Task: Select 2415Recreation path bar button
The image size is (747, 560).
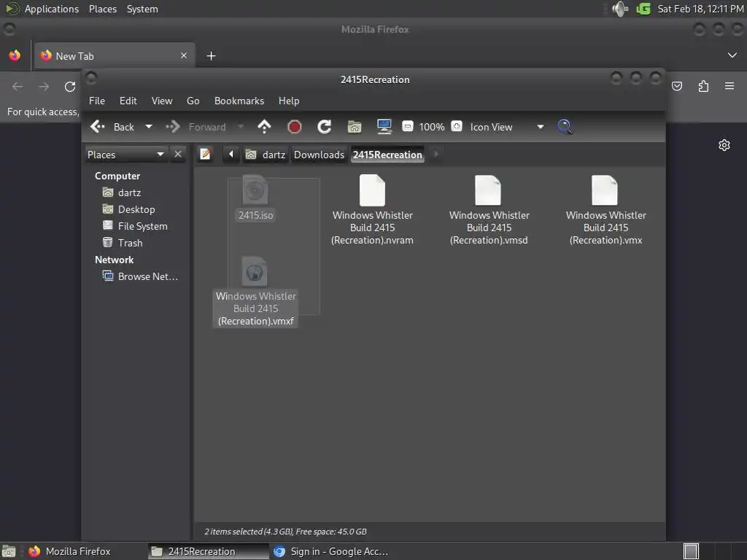Action: point(387,155)
